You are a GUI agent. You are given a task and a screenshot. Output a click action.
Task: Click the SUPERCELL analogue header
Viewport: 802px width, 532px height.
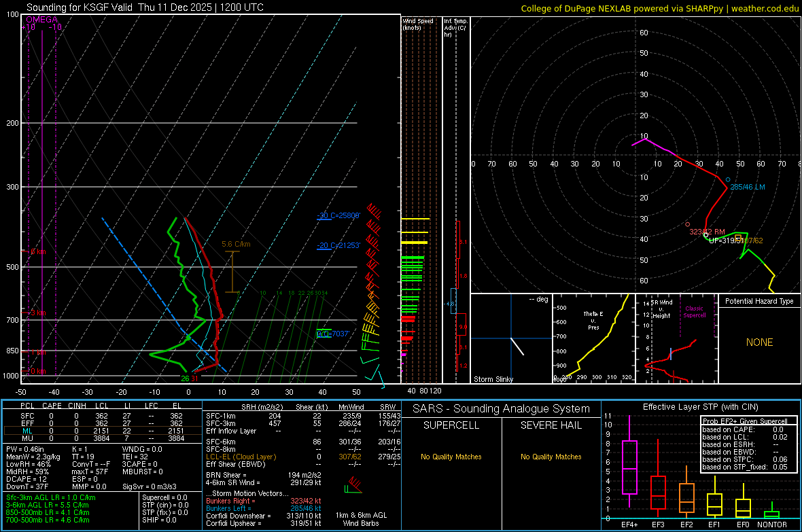point(451,425)
